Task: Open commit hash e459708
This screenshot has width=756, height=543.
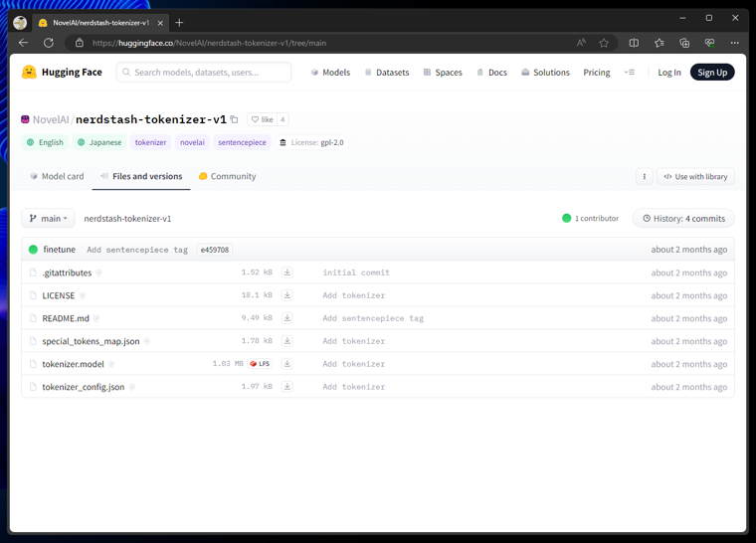Action: 215,250
